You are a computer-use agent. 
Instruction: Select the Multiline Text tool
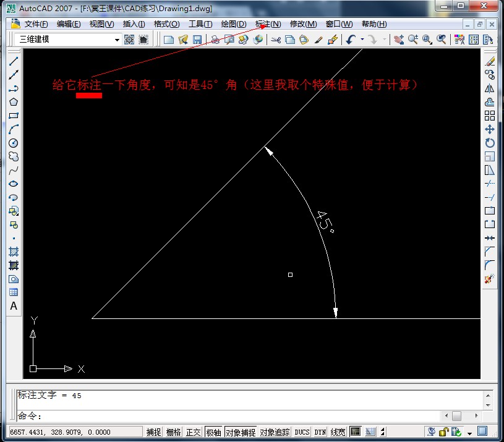click(x=14, y=306)
